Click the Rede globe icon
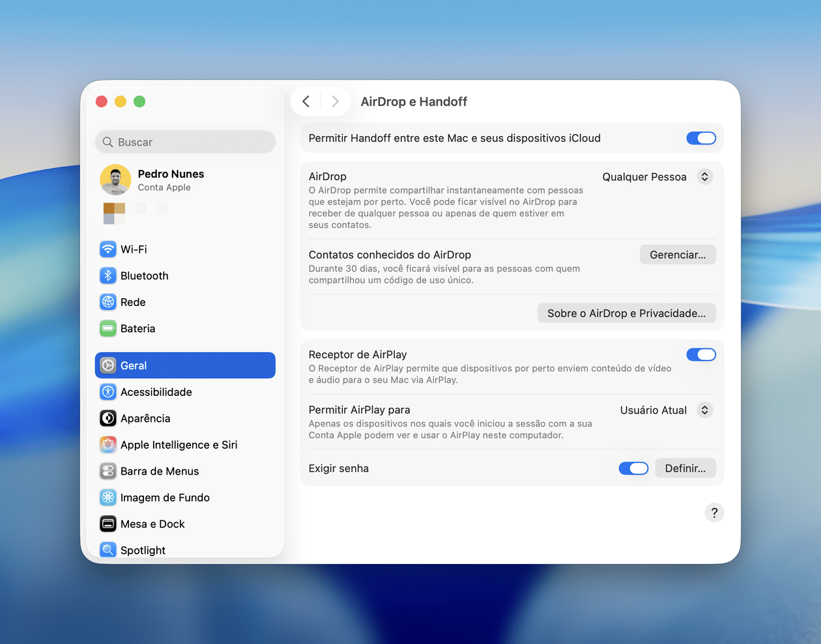 (x=108, y=302)
